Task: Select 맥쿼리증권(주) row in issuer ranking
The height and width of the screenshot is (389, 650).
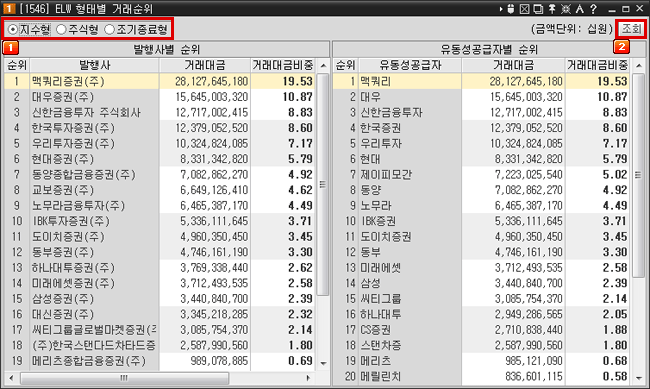Action: [x=160, y=81]
